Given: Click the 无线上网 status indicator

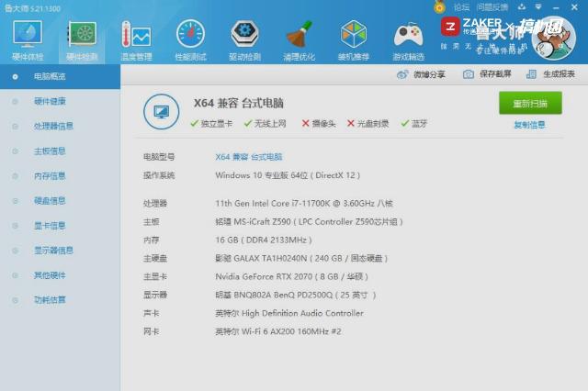Looking at the screenshot, I should (x=265, y=124).
